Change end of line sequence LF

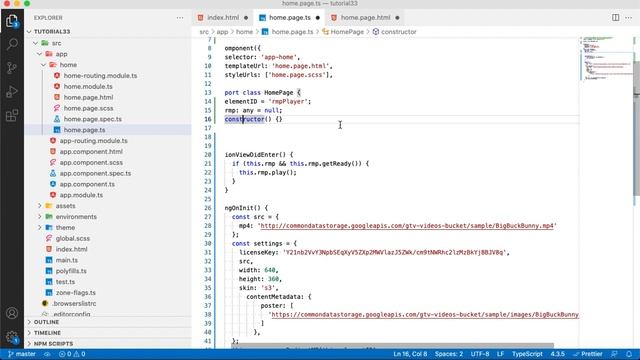click(500, 354)
